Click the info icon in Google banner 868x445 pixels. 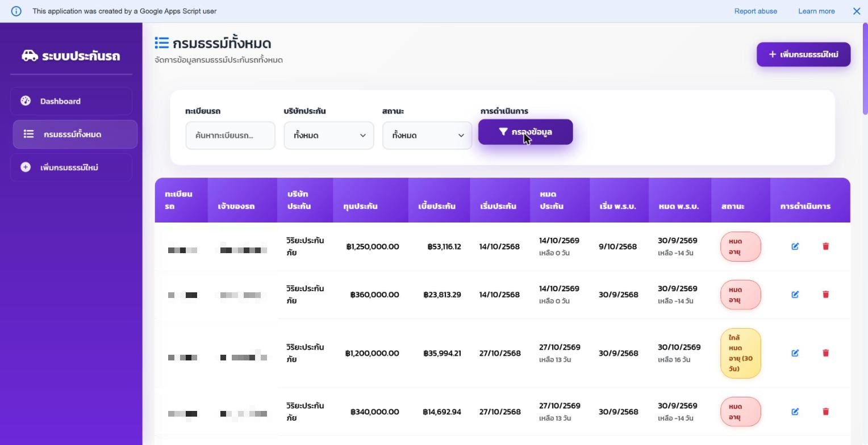[16, 11]
